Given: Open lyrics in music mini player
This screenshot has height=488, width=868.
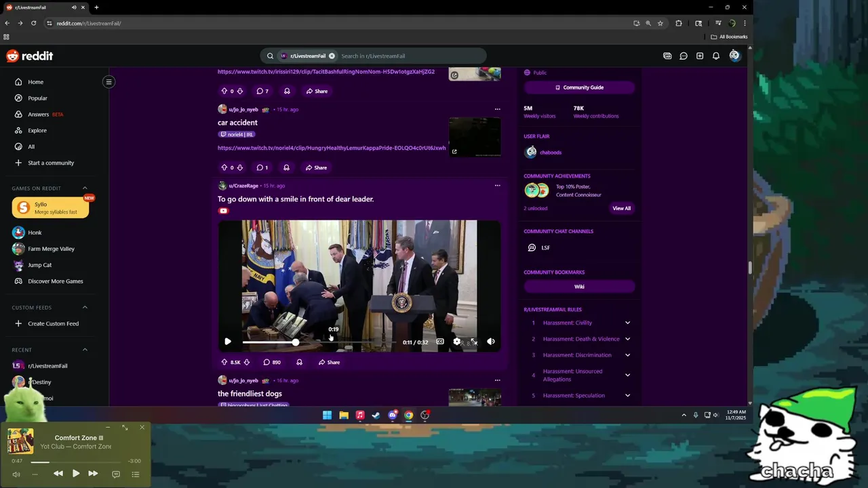Looking at the screenshot, I should pyautogui.click(x=116, y=474).
